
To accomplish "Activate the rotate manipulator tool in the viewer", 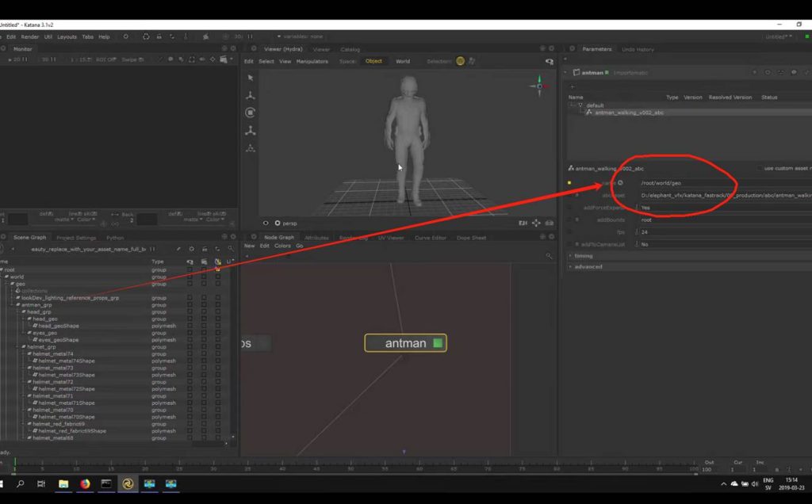I will 251,113.
